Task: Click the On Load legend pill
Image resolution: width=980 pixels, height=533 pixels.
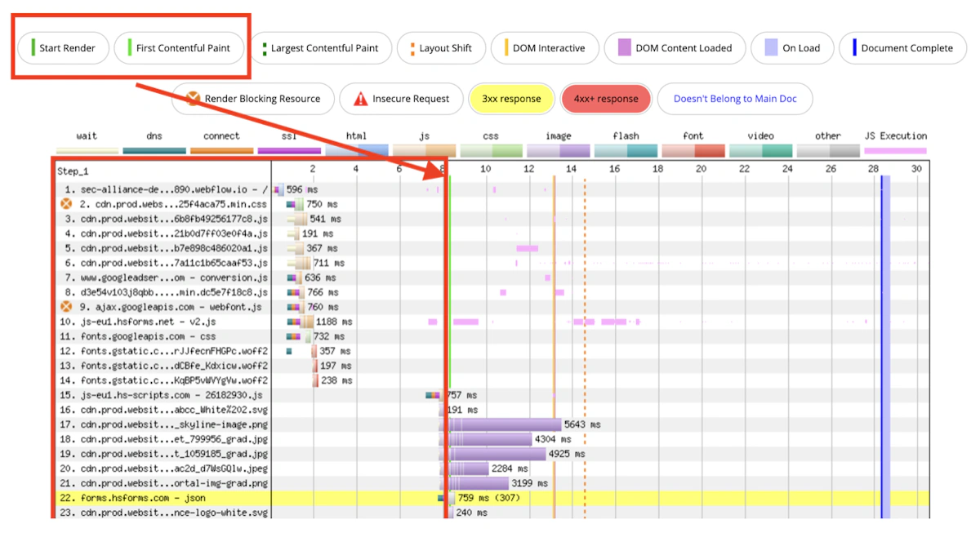Action: [791, 48]
